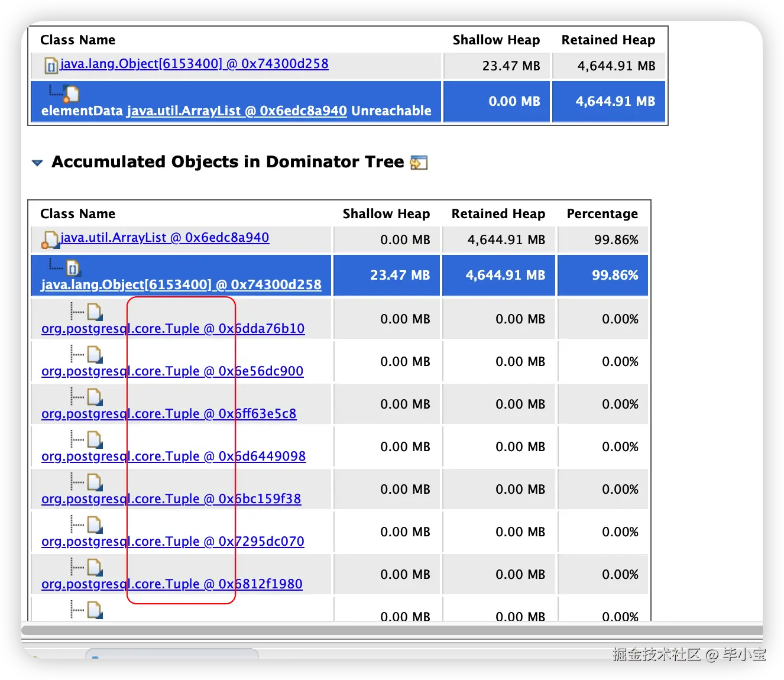Click icon beside Accumulated Objects in Dominator Tree
Screen dimensions: 784x680
pos(419,163)
